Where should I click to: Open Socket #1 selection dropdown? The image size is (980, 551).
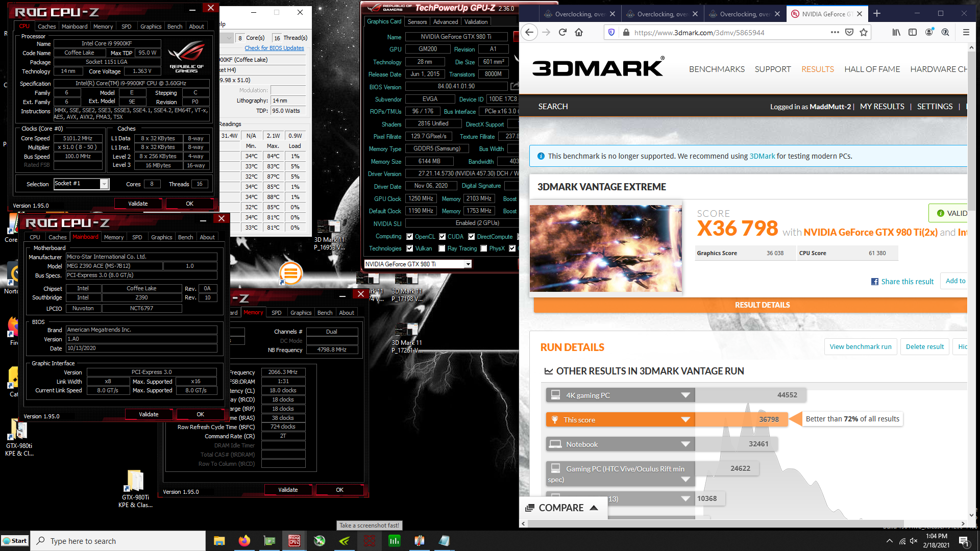click(104, 184)
